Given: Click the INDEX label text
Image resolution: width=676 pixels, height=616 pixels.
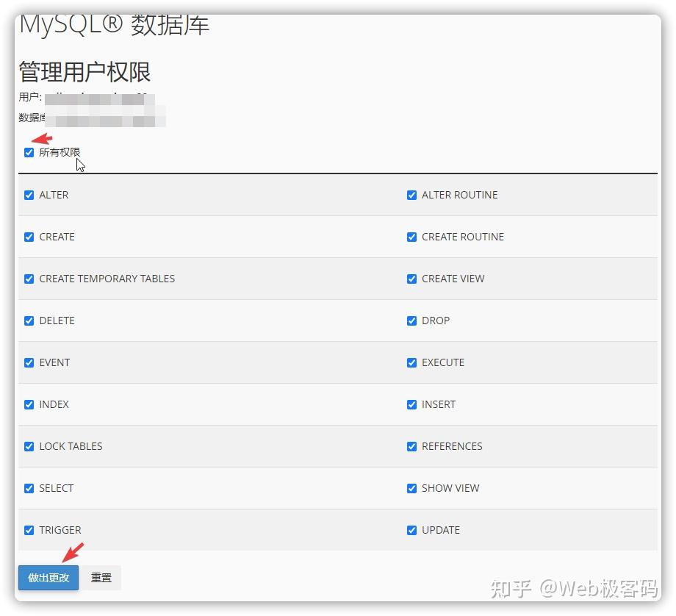Looking at the screenshot, I should coord(54,404).
